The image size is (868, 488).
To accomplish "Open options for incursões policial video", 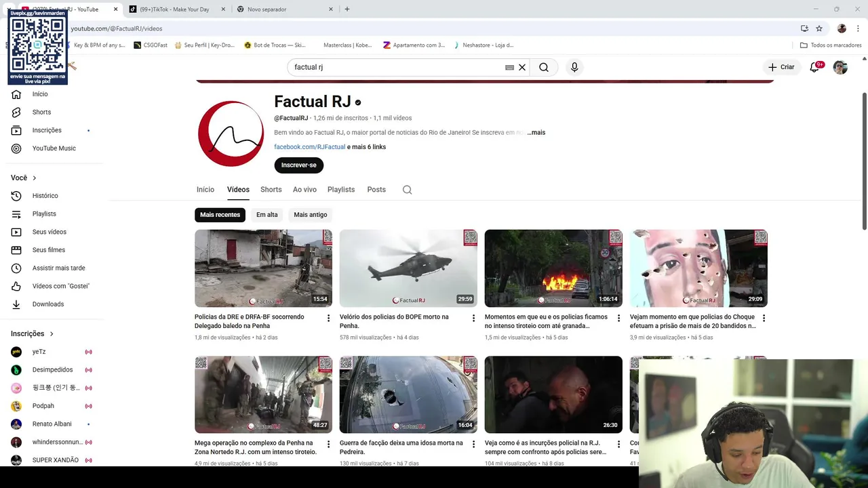I will click(618, 445).
